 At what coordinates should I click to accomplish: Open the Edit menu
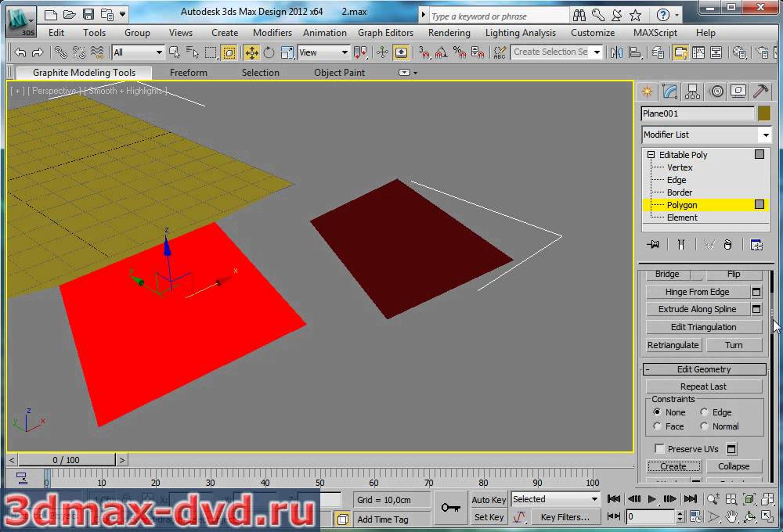56,32
